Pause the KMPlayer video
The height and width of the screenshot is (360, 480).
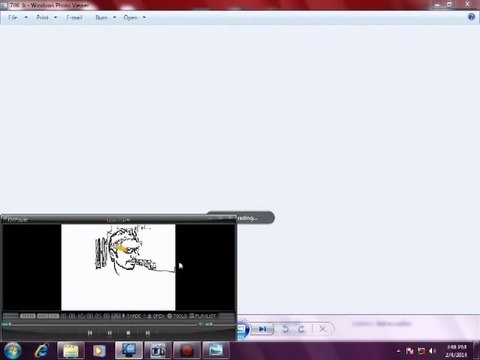[110, 333]
